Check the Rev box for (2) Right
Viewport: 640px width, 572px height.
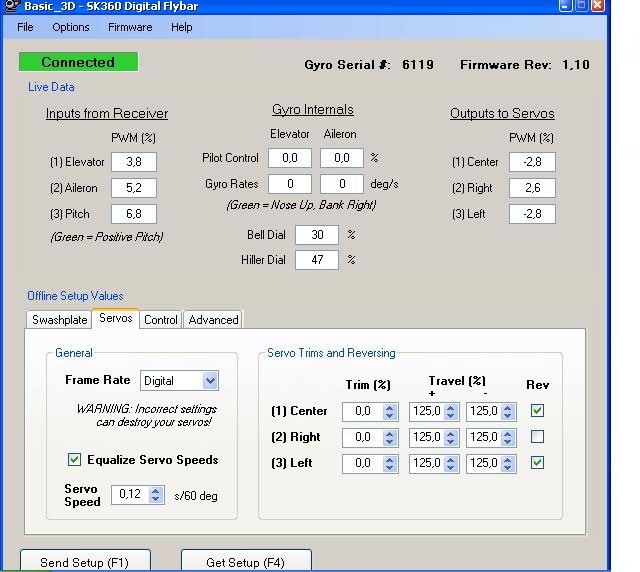(x=538, y=437)
